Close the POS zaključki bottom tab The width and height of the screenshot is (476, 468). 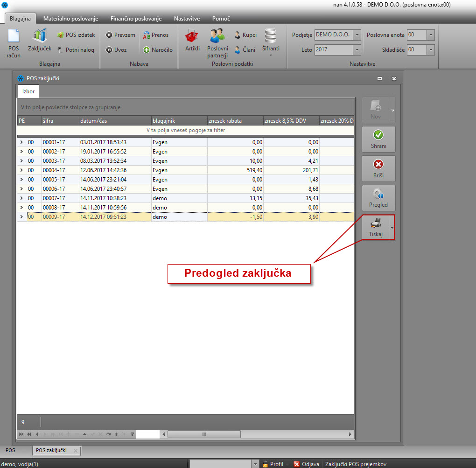click(75, 451)
